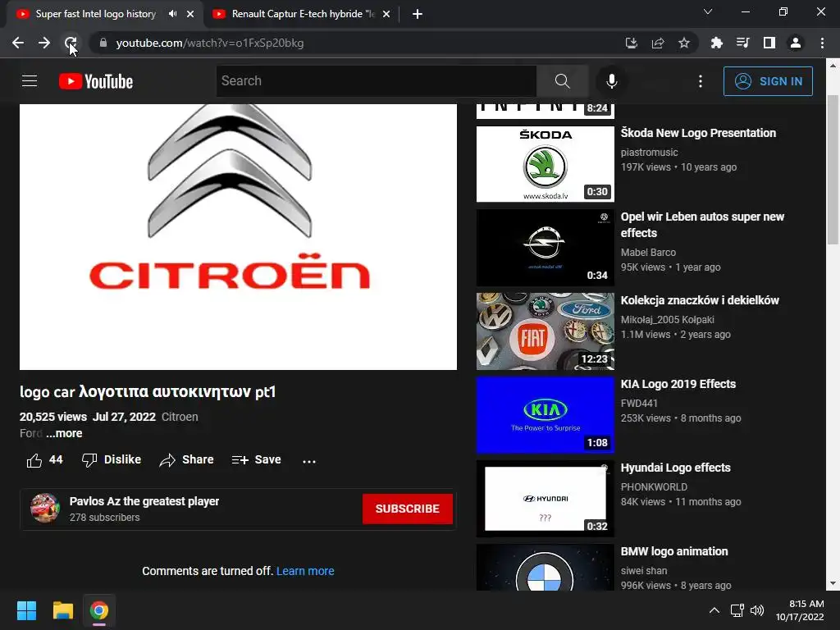Close the Renault Captur tab
Image resolution: width=840 pixels, height=630 pixels.
click(x=386, y=14)
